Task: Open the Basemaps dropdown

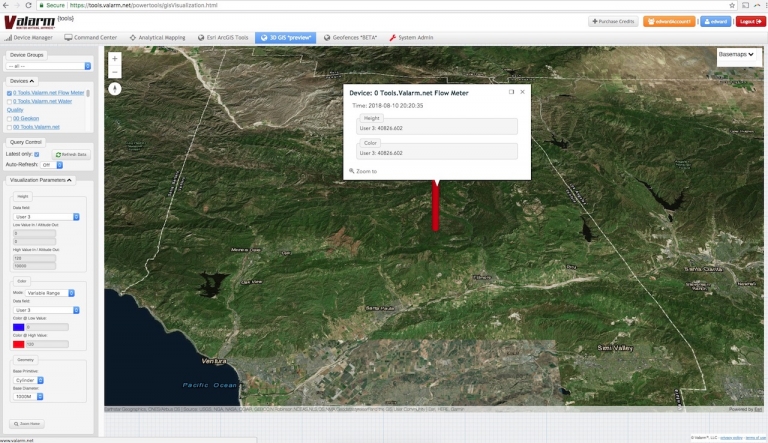Action: point(736,54)
